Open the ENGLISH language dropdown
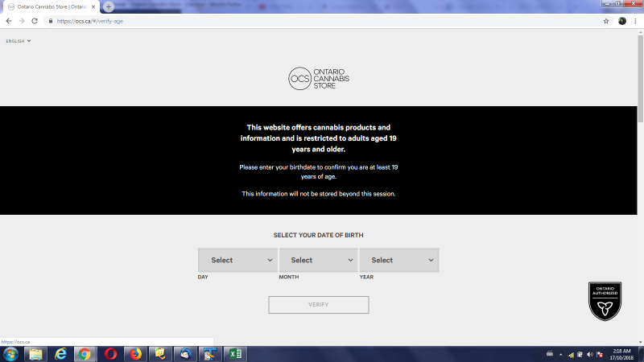This screenshot has width=644, height=362. point(19,41)
